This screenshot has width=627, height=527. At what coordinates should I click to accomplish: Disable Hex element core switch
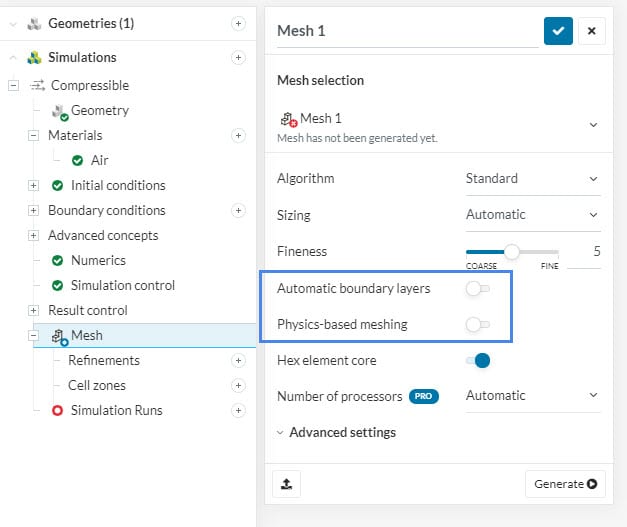pyautogui.click(x=478, y=360)
